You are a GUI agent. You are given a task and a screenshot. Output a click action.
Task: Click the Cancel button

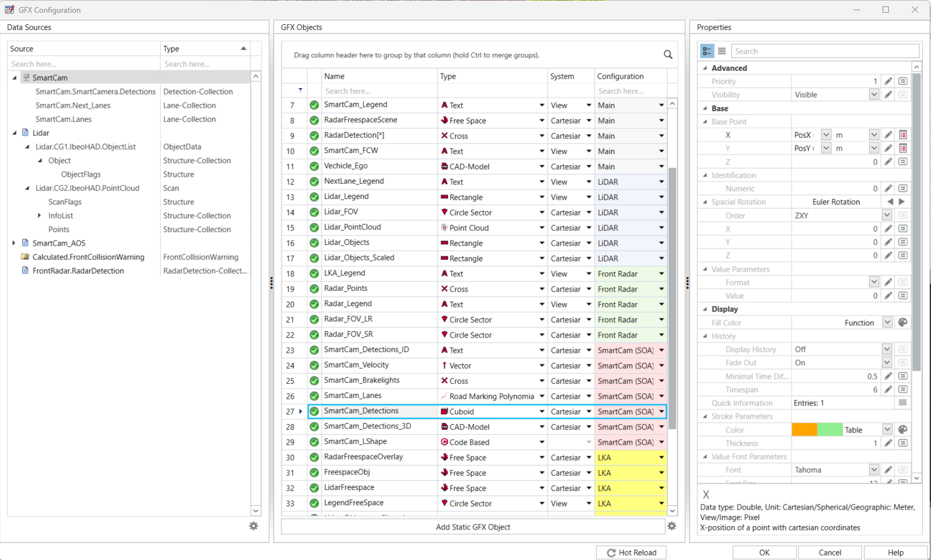click(x=830, y=552)
